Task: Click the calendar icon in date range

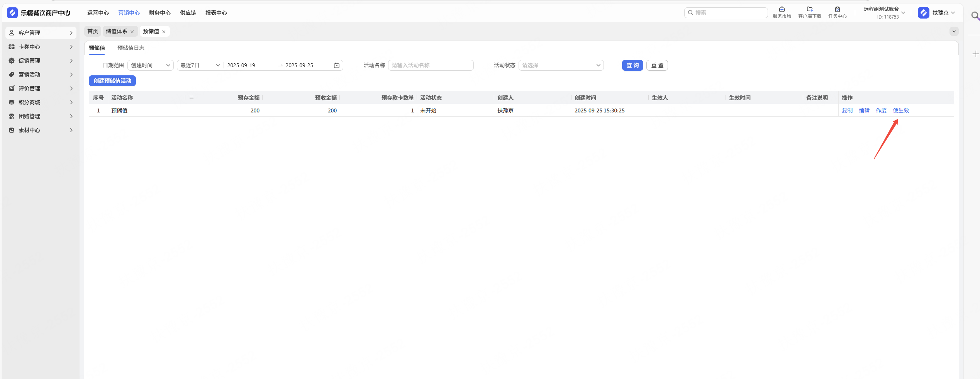Action: pyautogui.click(x=337, y=65)
